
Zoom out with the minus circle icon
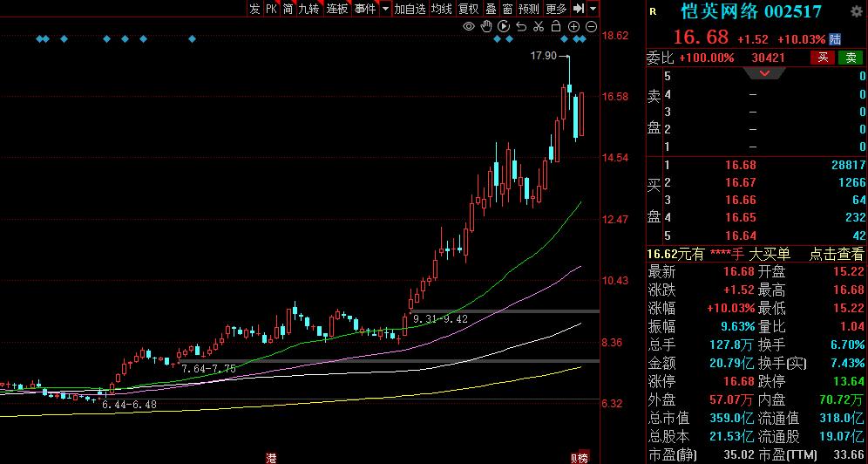591,26
